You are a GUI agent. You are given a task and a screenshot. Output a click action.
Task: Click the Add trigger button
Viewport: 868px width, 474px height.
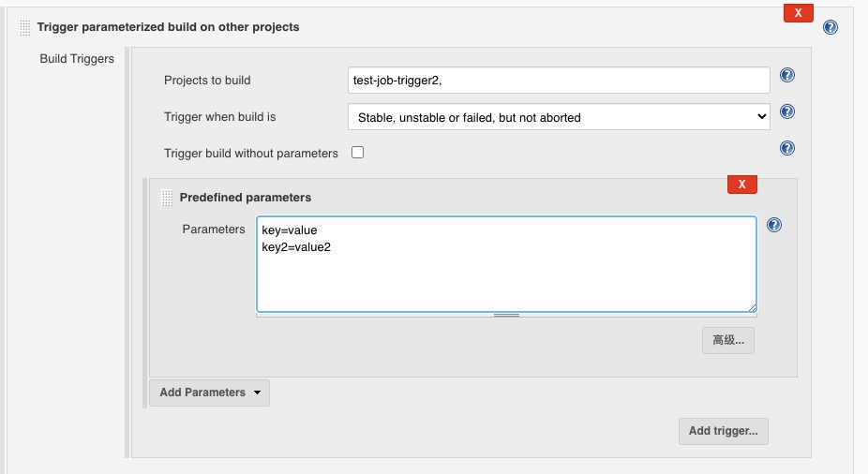pyautogui.click(x=723, y=431)
